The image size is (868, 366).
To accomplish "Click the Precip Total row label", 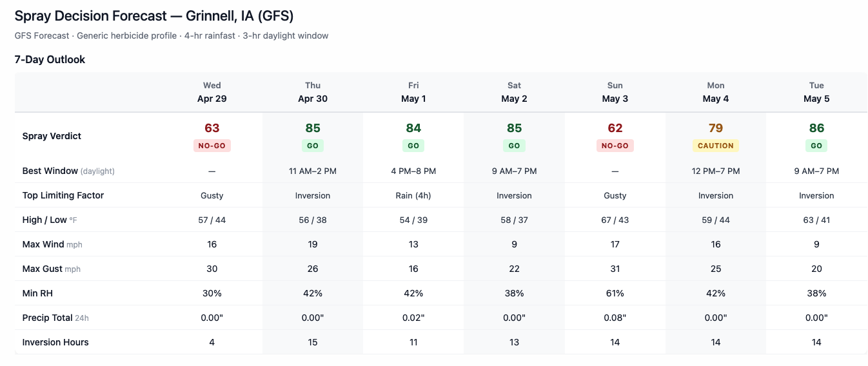I will 48,318.
